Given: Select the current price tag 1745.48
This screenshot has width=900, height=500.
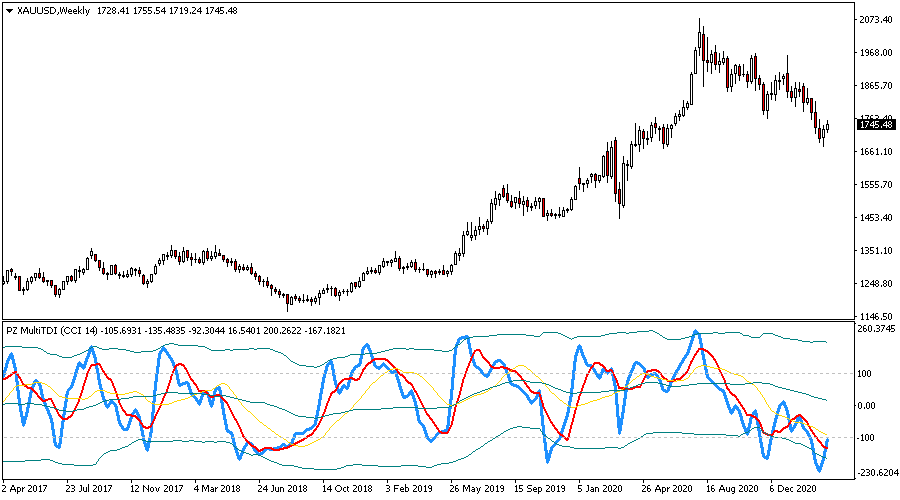Looking at the screenshot, I should pyautogui.click(x=875, y=124).
